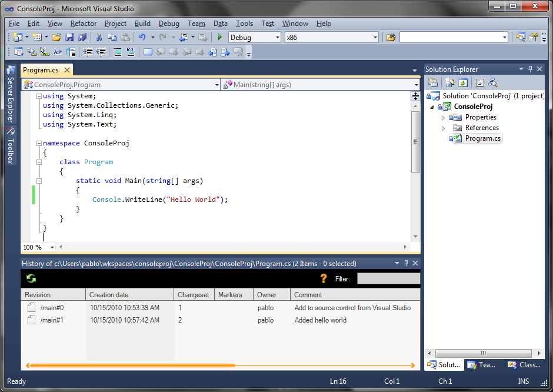The image size is (553, 392).
Task: Click the New Project toolbar icon
Action: click(x=17, y=38)
